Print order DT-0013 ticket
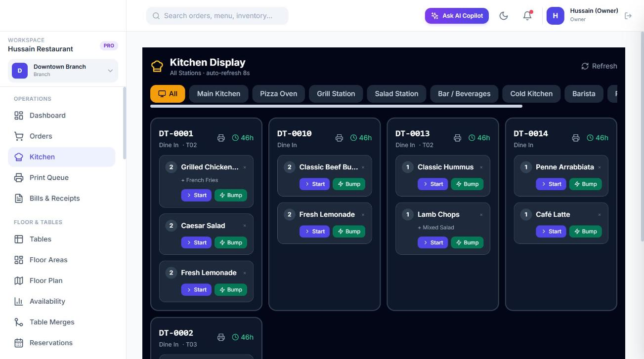This screenshot has height=359, width=644. point(457,138)
